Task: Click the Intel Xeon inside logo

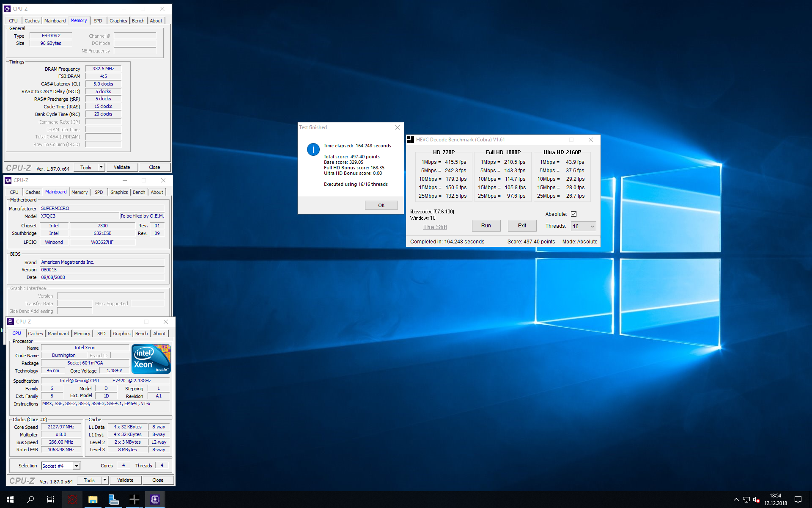Action: tap(151, 359)
